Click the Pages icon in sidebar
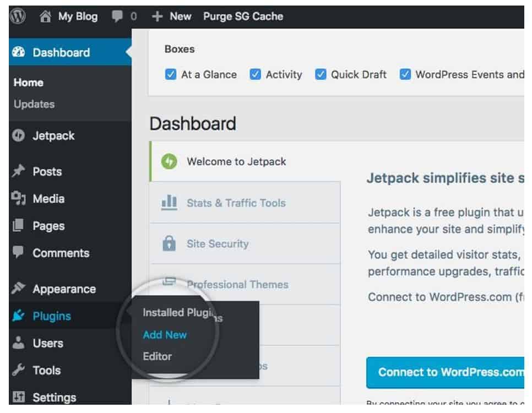Viewport: 532px width, 413px height. (x=18, y=225)
